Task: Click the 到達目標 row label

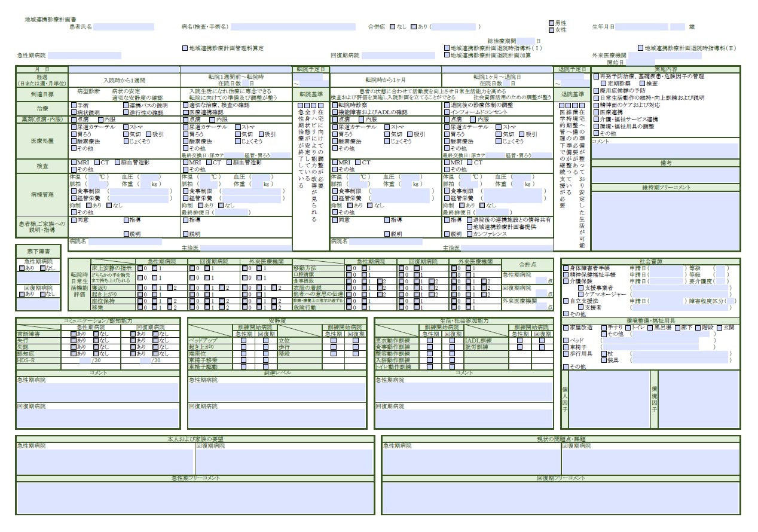Action: pos(42,94)
